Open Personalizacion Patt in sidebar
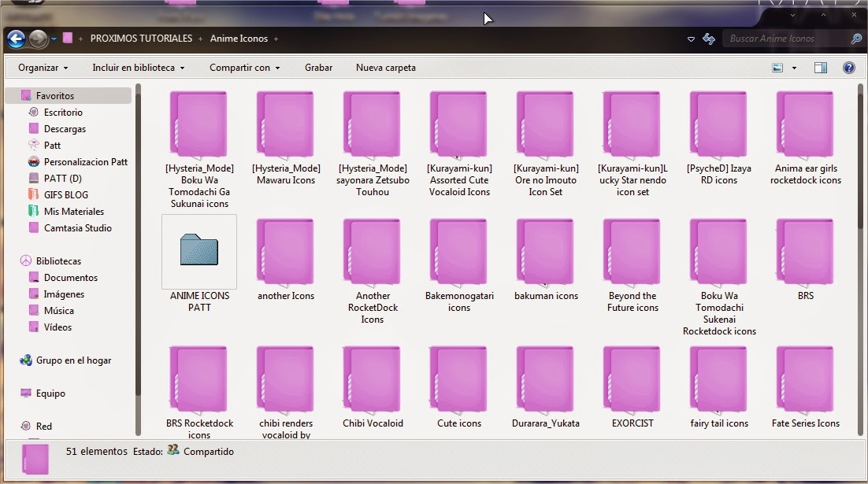The image size is (868, 484). (x=85, y=162)
